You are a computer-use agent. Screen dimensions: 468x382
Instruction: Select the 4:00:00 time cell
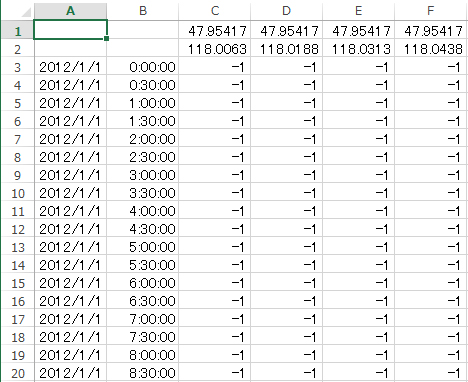click(x=143, y=211)
